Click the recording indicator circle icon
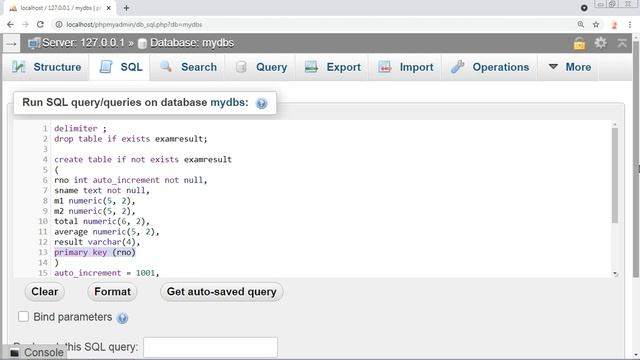 point(584,8)
